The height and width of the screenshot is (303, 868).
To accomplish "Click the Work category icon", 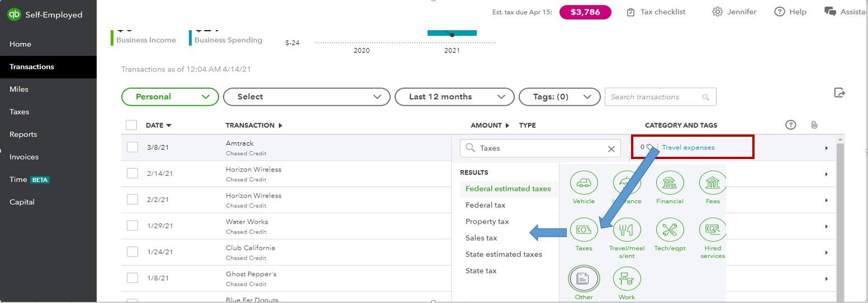I will (x=627, y=278).
